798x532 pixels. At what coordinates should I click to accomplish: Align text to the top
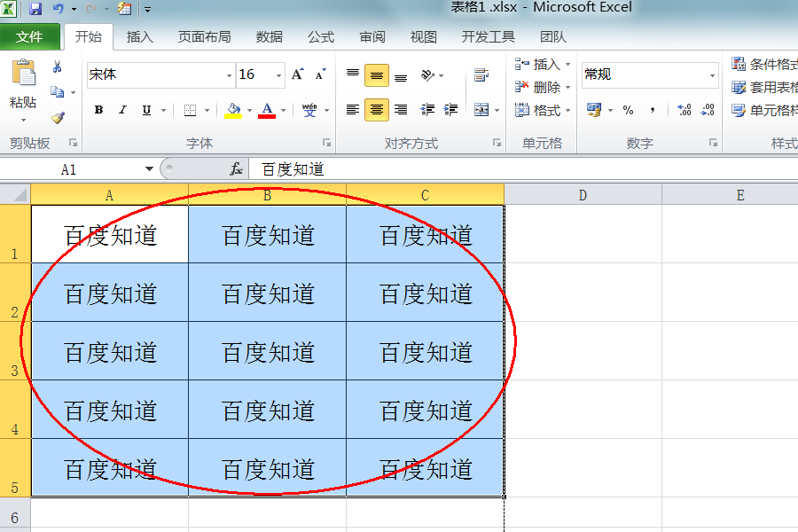pos(353,74)
